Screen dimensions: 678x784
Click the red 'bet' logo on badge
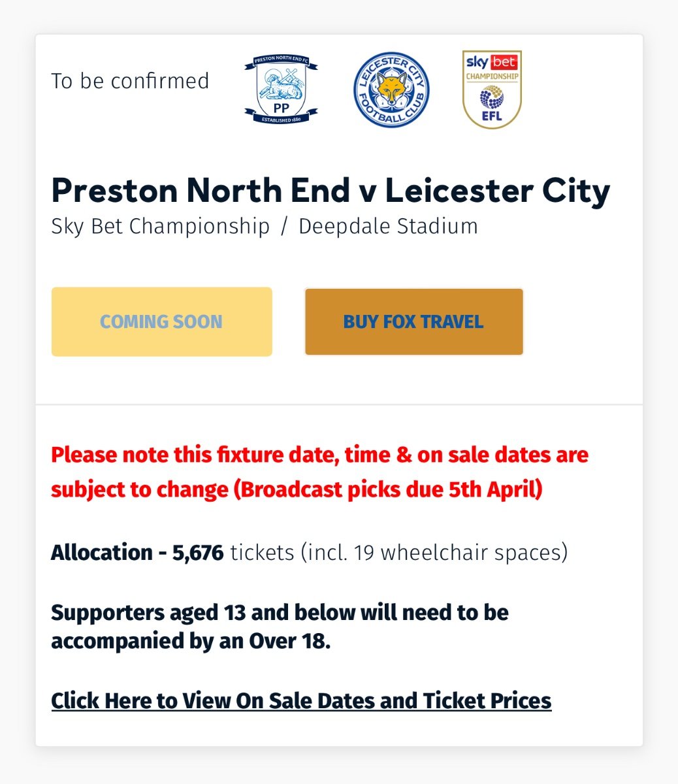pos(504,63)
